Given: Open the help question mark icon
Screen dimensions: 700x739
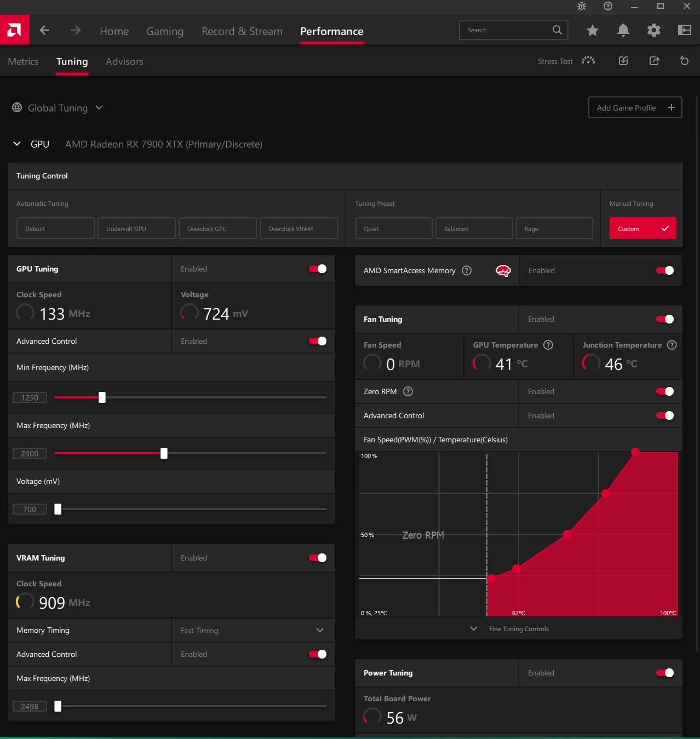Looking at the screenshot, I should tap(608, 7).
